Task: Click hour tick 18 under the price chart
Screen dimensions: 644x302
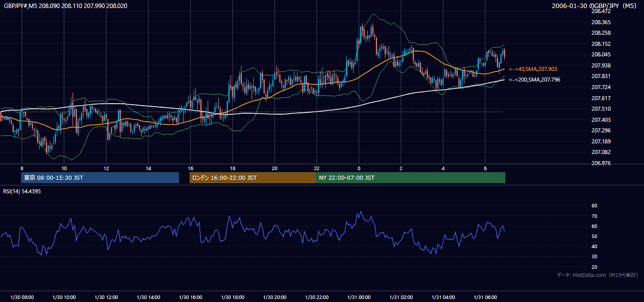Action: pyautogui.click(x=232, y=168)
